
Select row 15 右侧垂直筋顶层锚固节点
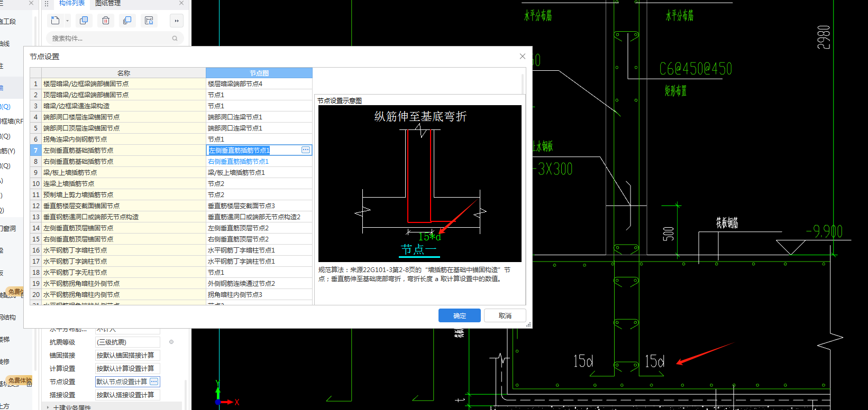(123, 239)
